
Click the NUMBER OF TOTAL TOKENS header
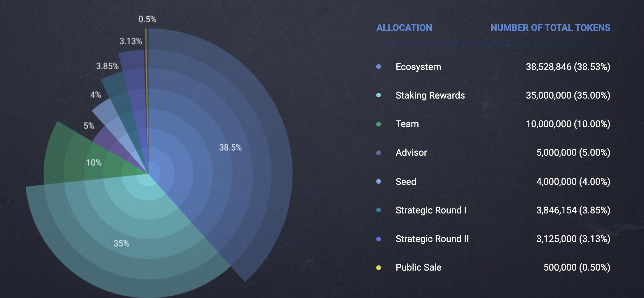550,28
